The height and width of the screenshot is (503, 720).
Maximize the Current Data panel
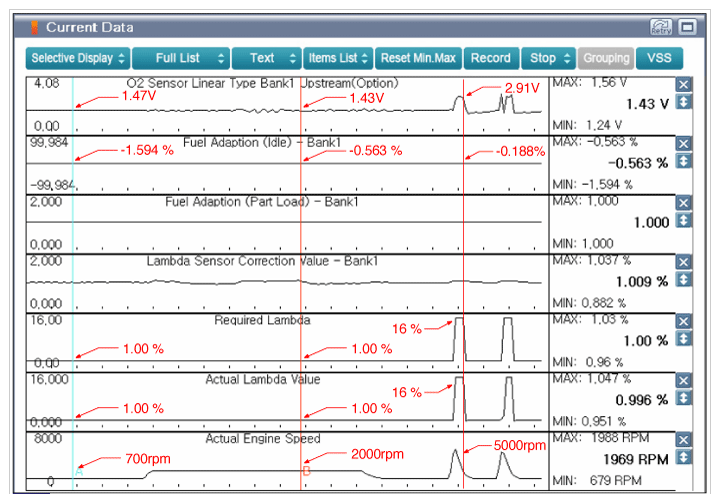pos(688,27)
